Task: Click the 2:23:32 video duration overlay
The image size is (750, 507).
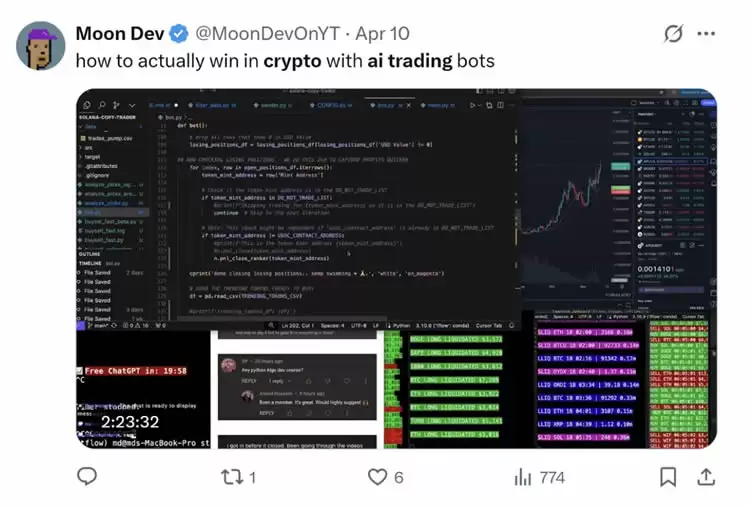Action: pyautogui.click(x=130, y=422)
